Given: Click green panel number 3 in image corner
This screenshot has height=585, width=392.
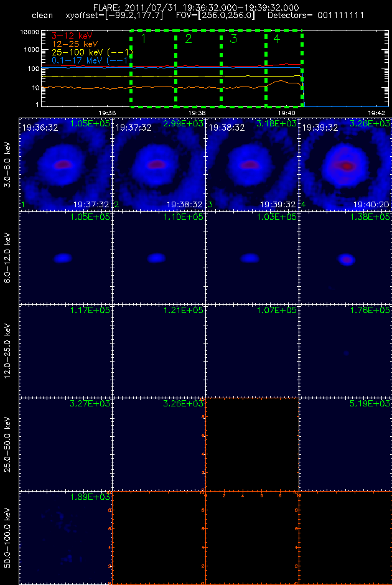Looking at the screenshot, I should click(x=210, y=205).
